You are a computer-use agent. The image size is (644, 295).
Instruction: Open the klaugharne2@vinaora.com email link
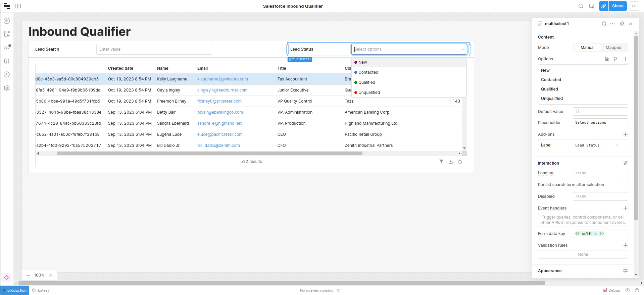(x=222, y=79)
